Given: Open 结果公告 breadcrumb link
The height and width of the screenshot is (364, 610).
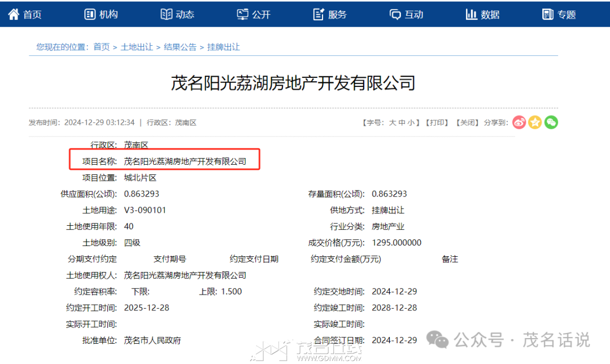Looking at the screenshot, I should (180, 47).
